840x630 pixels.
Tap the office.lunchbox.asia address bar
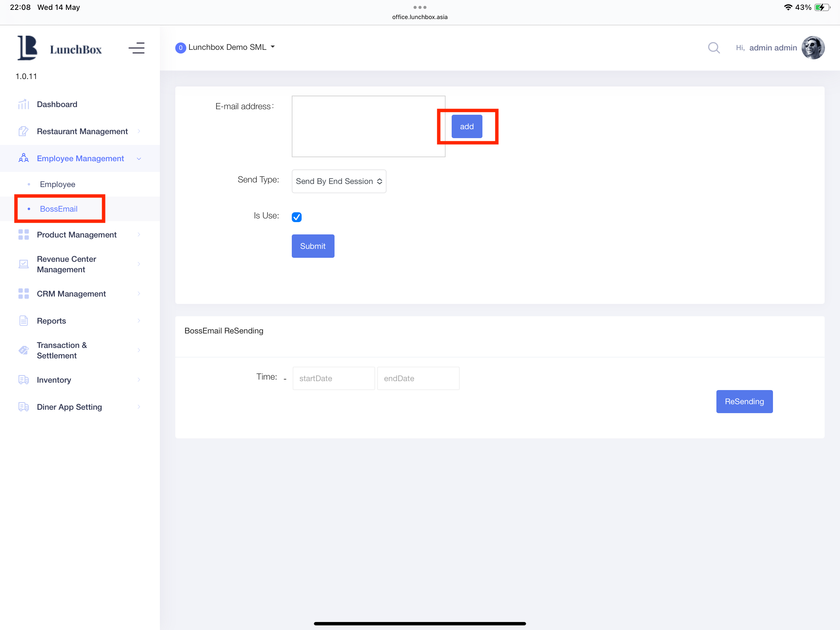click(x=420, y=17)
